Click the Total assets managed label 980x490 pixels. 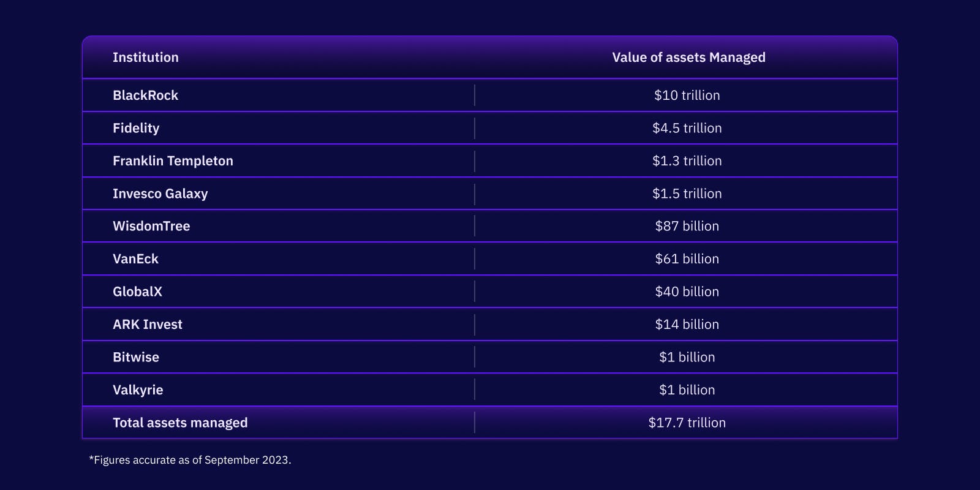click(x=180, y=423)
